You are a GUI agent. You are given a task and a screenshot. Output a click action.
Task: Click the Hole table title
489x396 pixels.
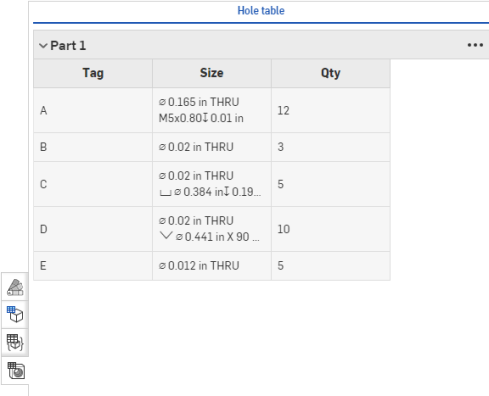click(261, 11)
